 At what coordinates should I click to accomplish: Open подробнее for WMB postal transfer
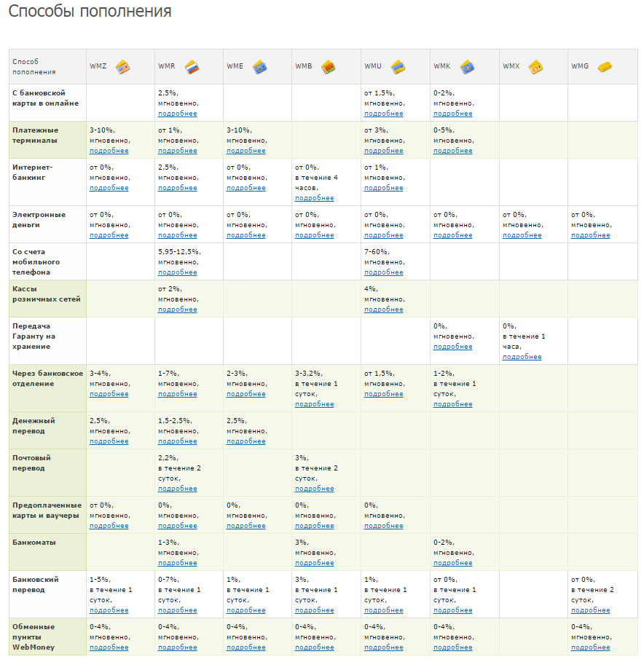point(314,489)
